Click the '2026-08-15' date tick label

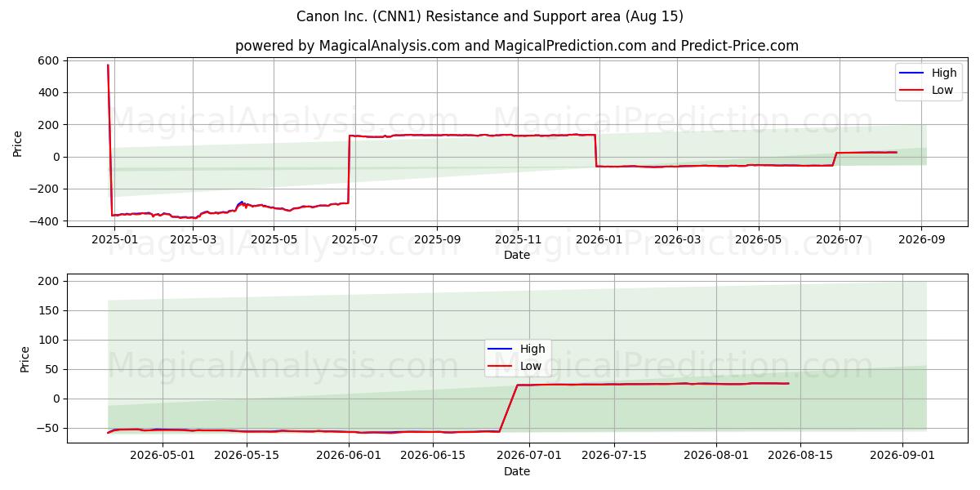[x=800, y=456]
